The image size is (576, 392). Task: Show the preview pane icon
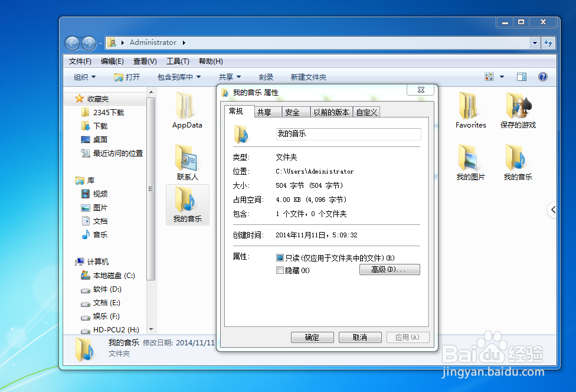point(522,77)
